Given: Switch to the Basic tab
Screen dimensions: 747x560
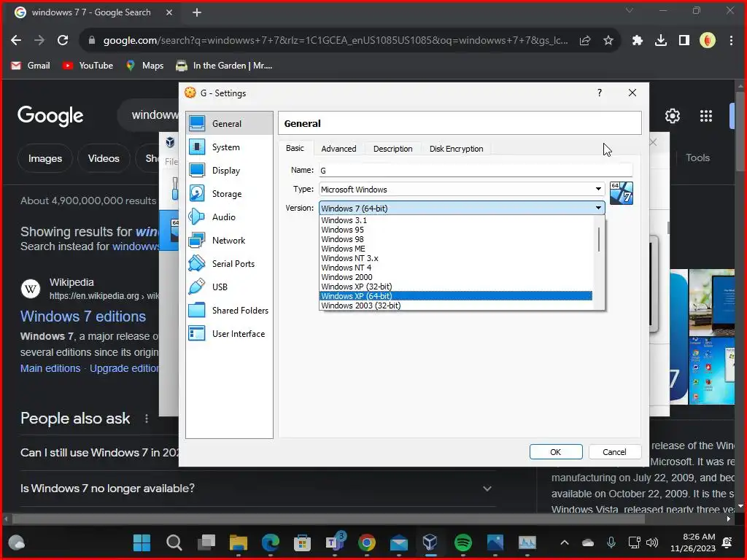Looking at the screenshot, I should pyautogui.click(x=295, y=148).
